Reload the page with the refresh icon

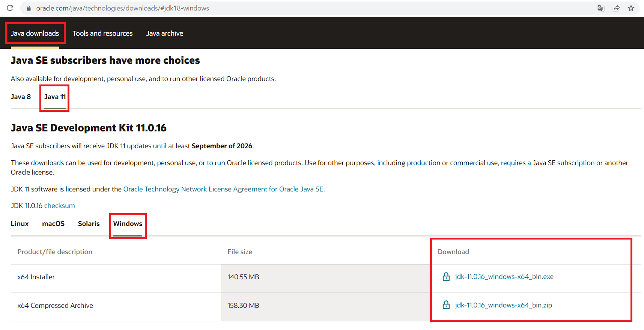click(x=10, y=8)
